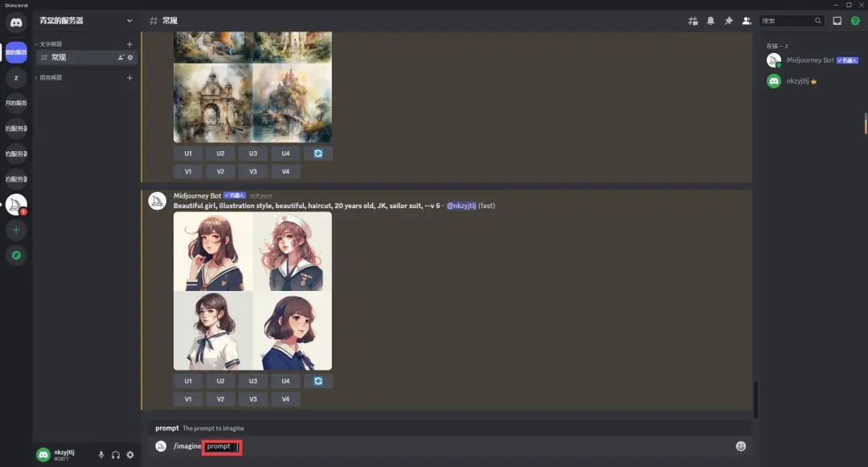
Task: Upscale U3 for watercolor castle grid
Action: 253,154
